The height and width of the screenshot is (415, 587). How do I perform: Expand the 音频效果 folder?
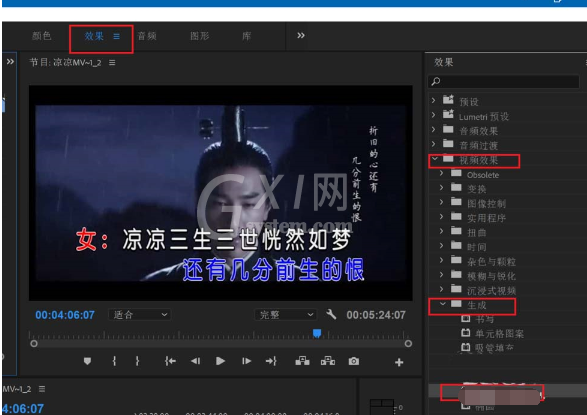pos(434,130)
